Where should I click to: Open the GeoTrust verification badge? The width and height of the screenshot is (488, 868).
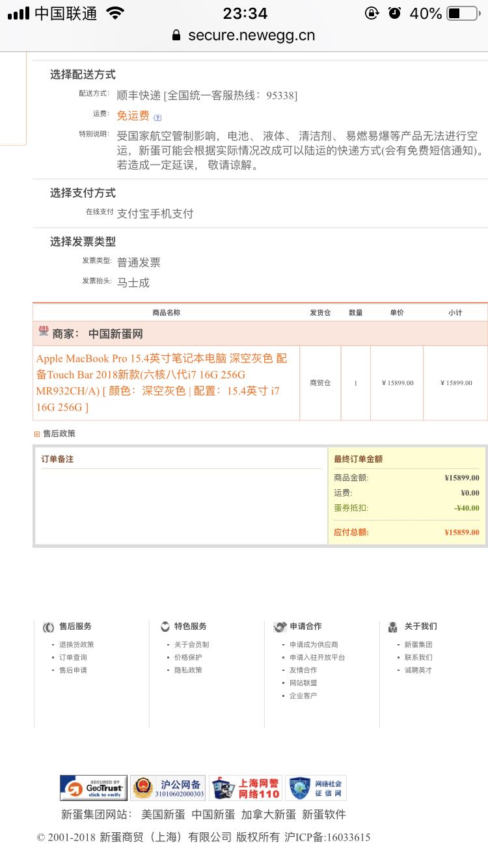pos(94,788)
